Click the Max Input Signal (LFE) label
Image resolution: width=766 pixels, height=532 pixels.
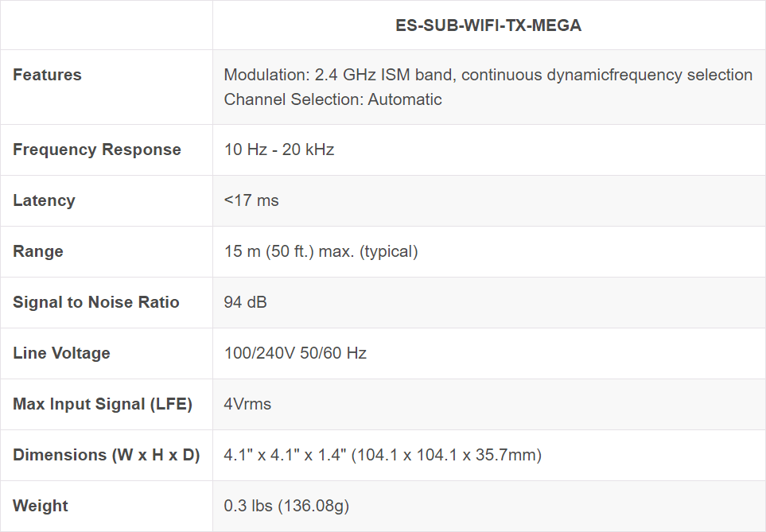click(103, 404)
